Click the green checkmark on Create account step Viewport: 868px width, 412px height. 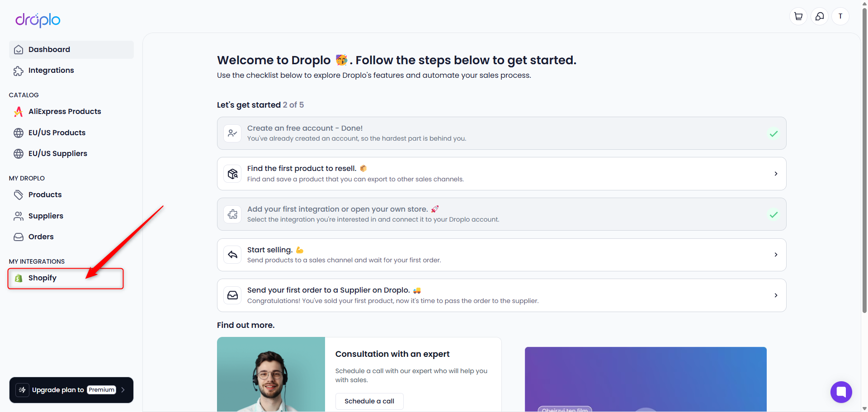click(774, 133)
